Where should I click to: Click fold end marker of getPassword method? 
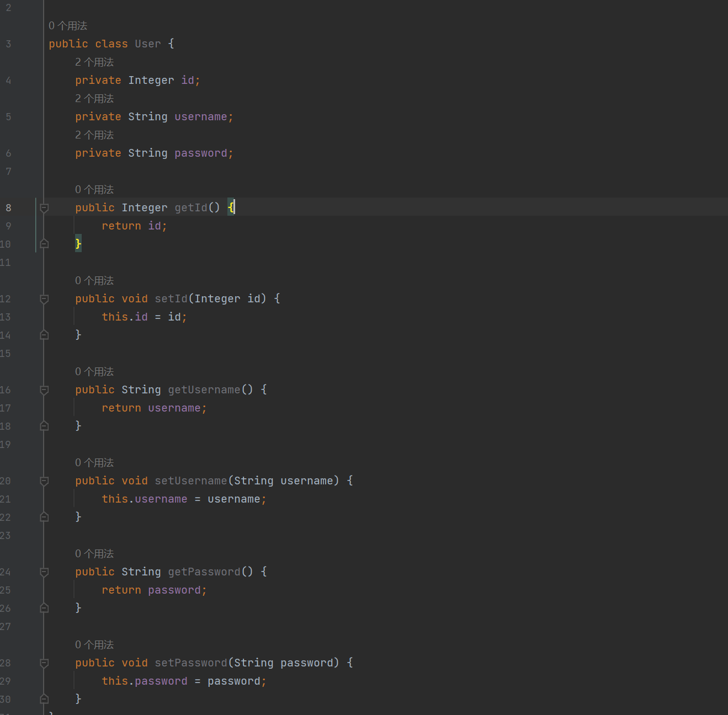pyautogui.click(x=44, y=608)
